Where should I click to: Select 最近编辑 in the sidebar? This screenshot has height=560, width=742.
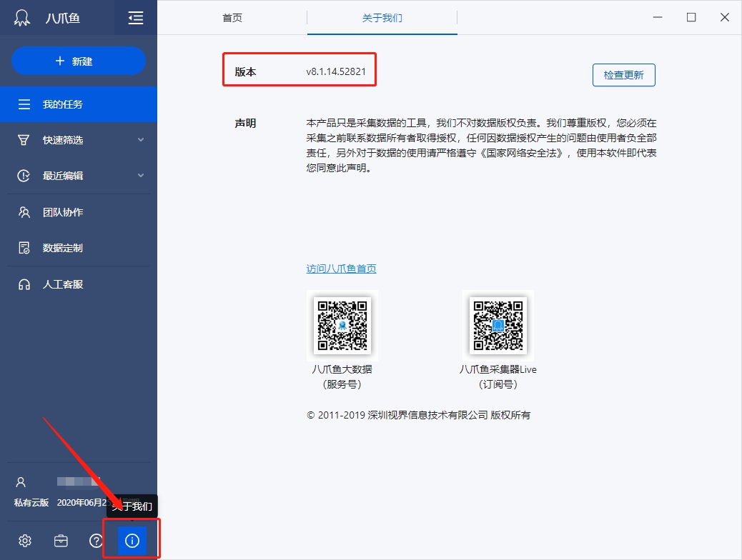79,176
